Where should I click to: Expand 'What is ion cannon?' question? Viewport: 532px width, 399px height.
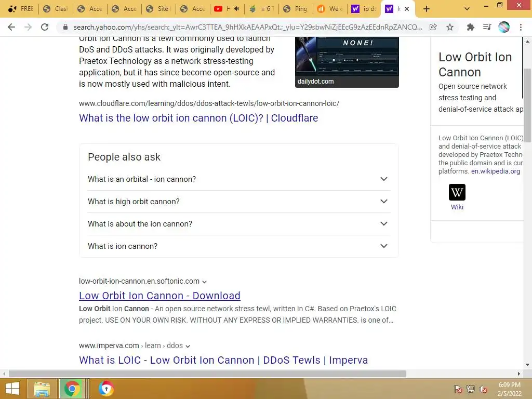point(239,246)
